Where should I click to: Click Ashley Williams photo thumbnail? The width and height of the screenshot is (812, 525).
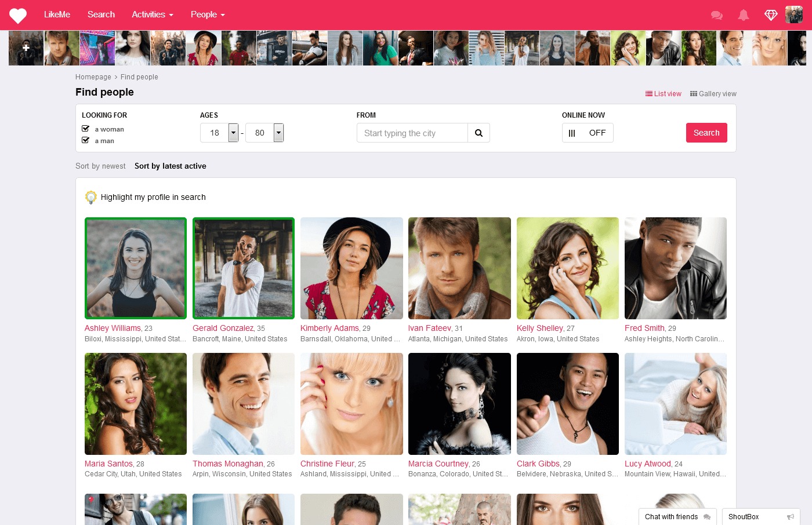pyautogui.click(x=136, y=268)
